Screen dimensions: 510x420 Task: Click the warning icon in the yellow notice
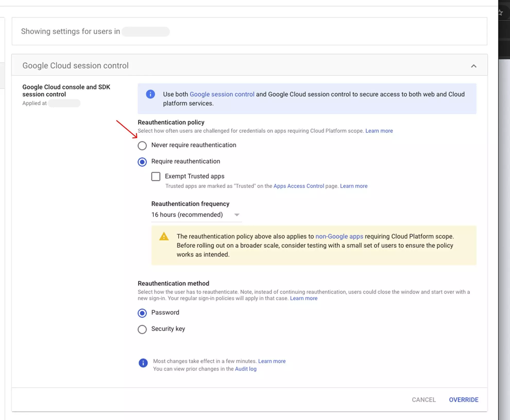(x=164, y=236)
